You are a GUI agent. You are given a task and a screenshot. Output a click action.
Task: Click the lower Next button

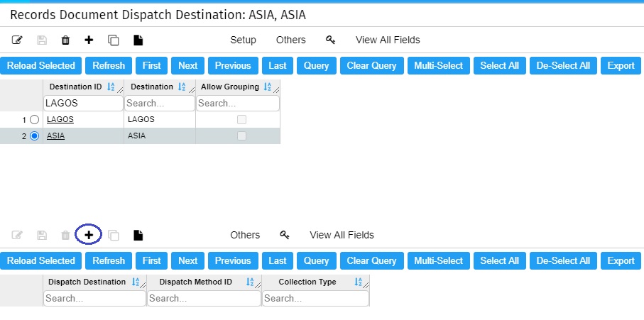pyautogui.click(x=187, y=261)
